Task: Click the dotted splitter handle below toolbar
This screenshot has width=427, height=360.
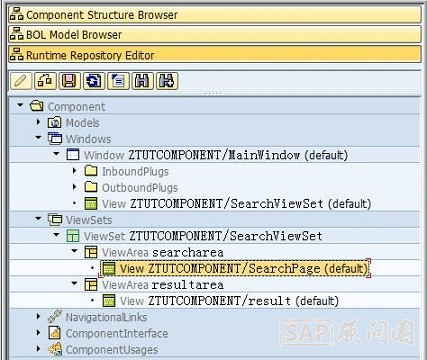Action: point(213,93)
